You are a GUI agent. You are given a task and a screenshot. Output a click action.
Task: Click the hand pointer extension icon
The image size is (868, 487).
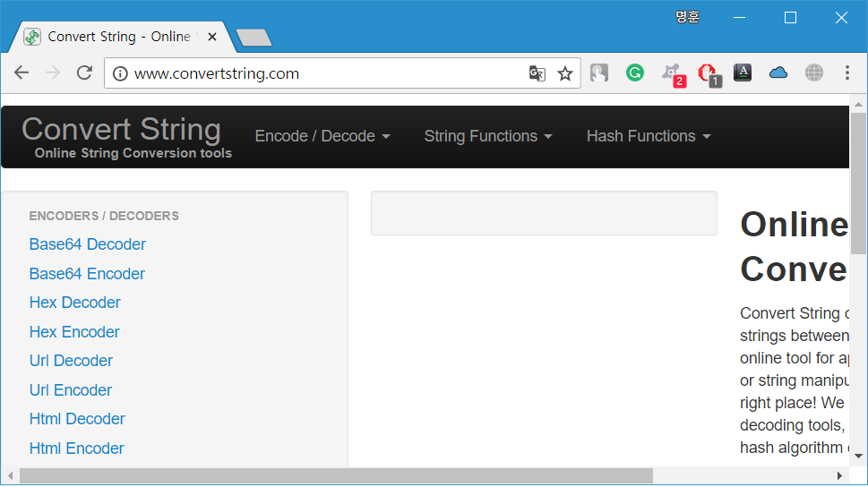click(x=599, y=73)
